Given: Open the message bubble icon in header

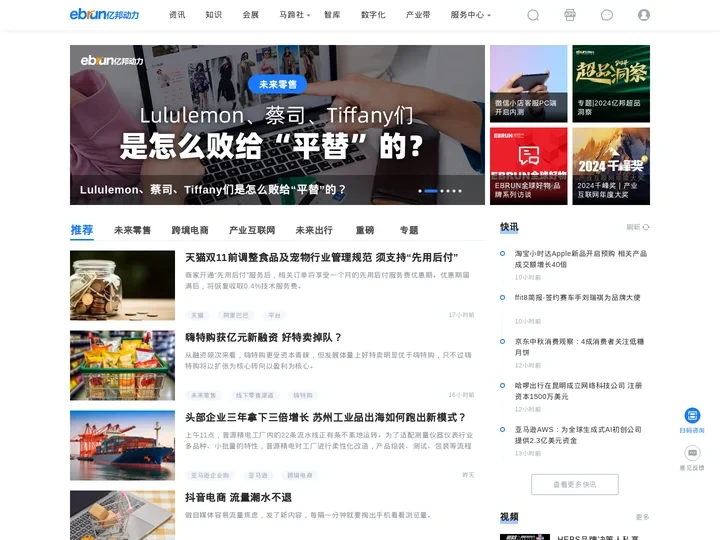Looking at the screenshot, I should (607, 15).
